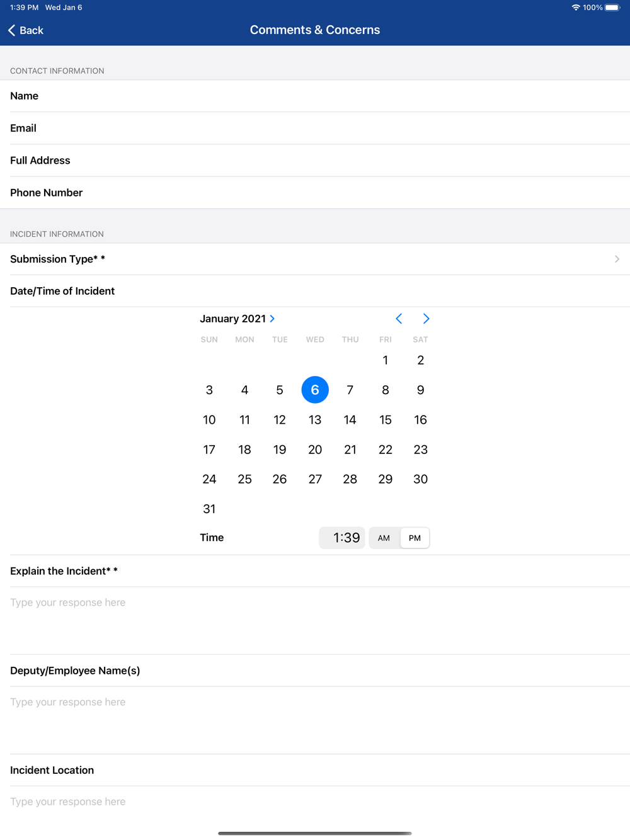Advance to next month with right arrow
Screen dimensions: 630x840
[427, 319]
